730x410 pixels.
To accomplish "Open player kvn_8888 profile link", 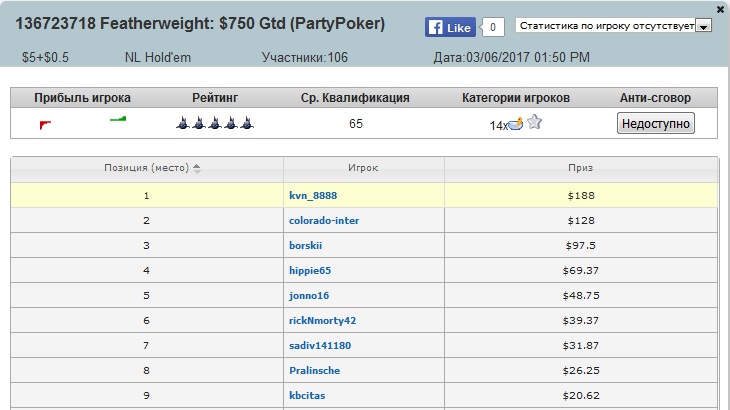I will 313,196.
